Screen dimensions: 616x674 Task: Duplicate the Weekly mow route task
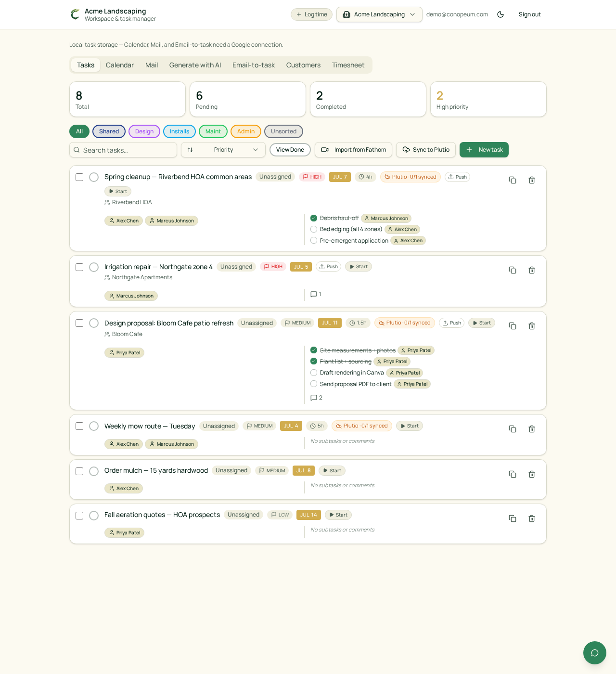click(x=513, y=429)
